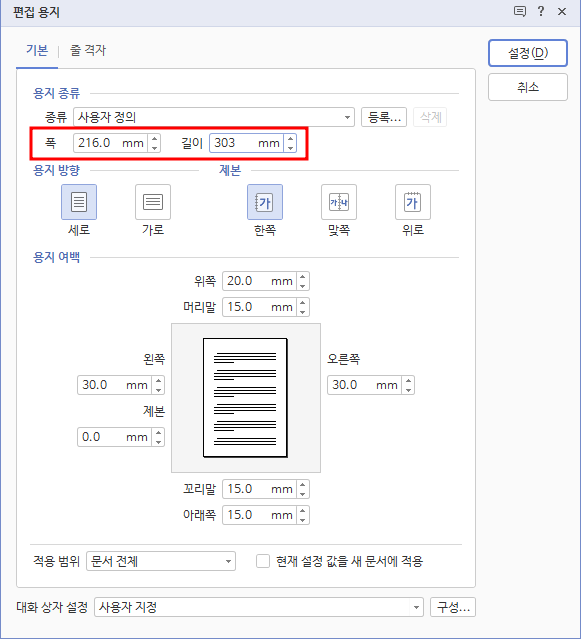
Task: Decrease the 오른쪽 margin value
Action: tap(408, 390)
